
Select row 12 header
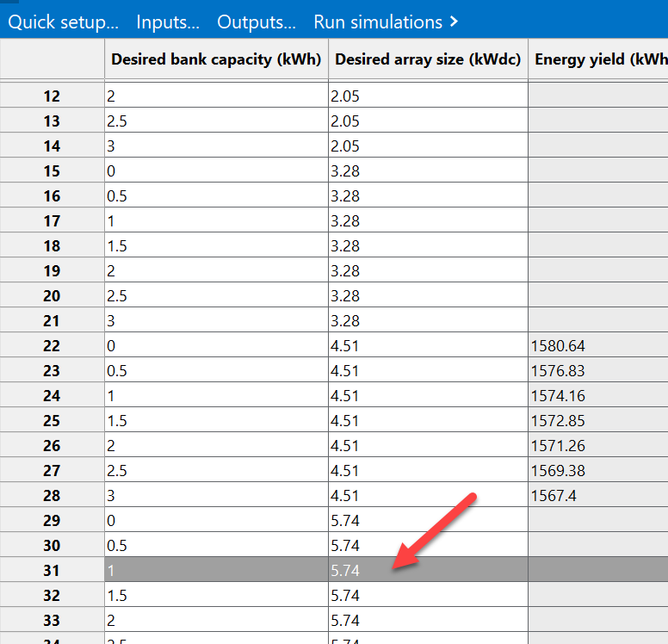pyautogui.click(x=52, y=96)
